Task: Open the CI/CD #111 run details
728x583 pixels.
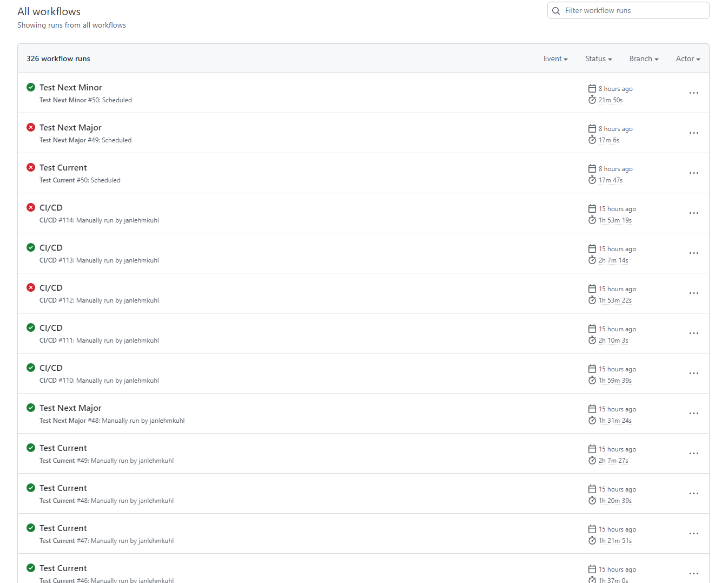Action: [x=51, y=327]
